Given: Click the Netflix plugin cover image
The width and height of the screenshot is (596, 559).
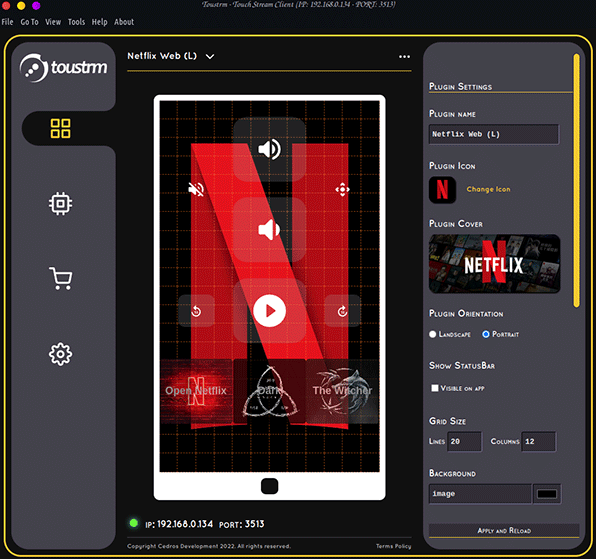Looking at the screenshot, I should (x=495, y=263).
